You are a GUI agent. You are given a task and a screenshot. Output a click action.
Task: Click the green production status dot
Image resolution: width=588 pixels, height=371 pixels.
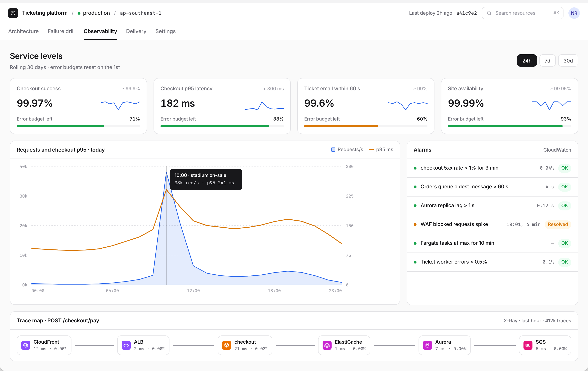pos(79,13)
